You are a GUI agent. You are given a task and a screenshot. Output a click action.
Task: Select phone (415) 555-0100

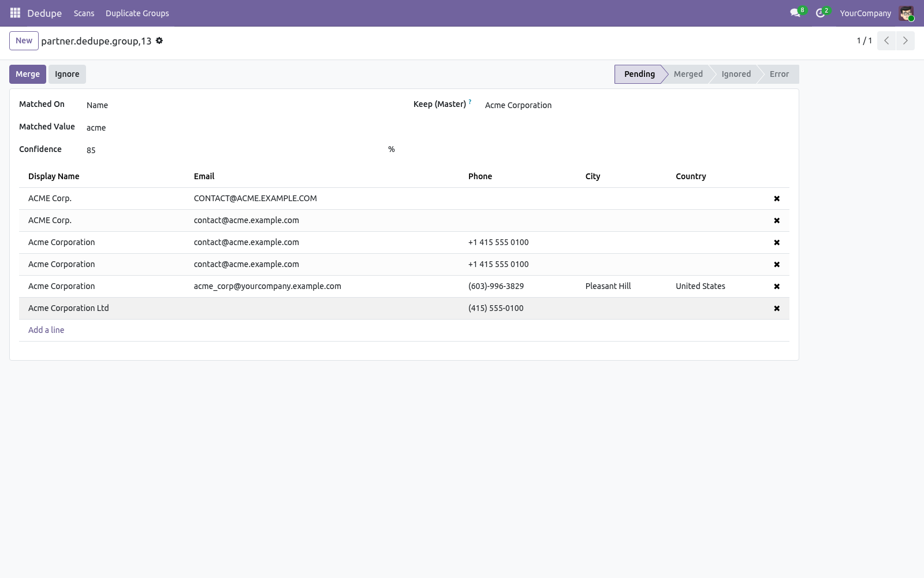pyautogui.click(x=496, y=308)
